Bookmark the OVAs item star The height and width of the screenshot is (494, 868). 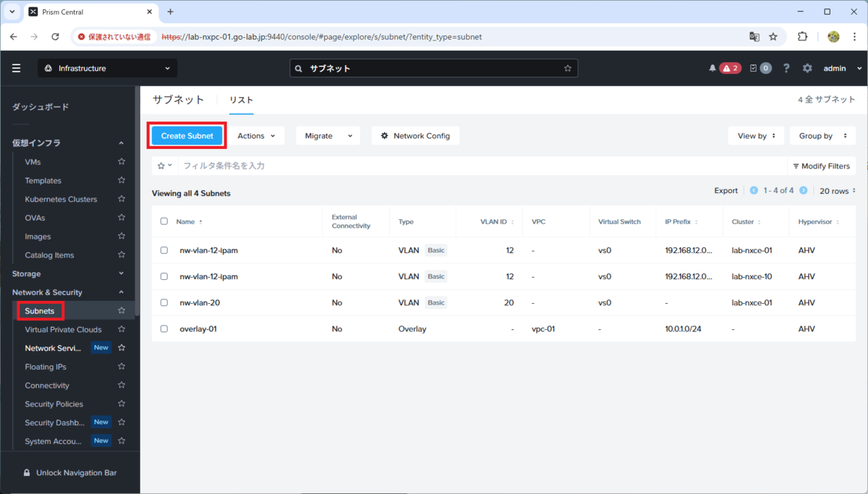pos(122,218)
